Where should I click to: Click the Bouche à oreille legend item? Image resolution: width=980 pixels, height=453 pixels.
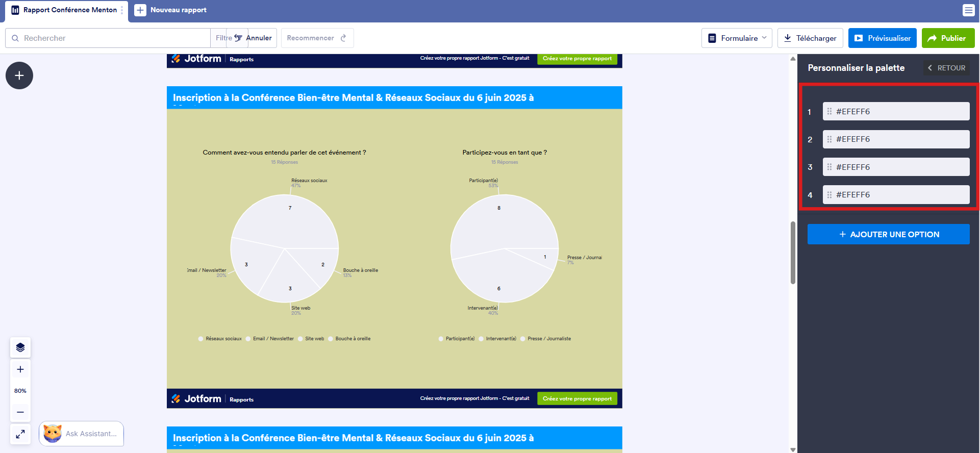(x=349, y=339)
